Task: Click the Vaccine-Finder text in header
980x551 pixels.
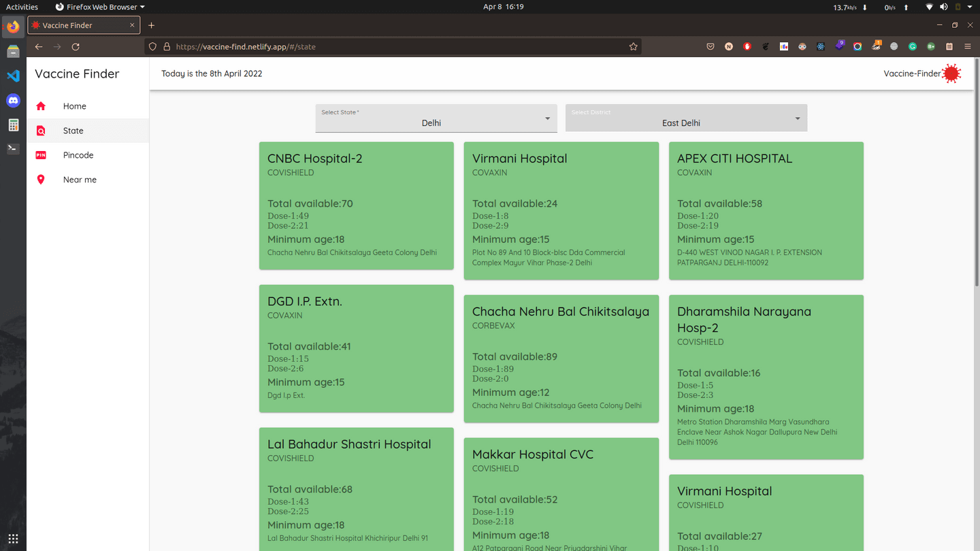Action: click(912, 73)
